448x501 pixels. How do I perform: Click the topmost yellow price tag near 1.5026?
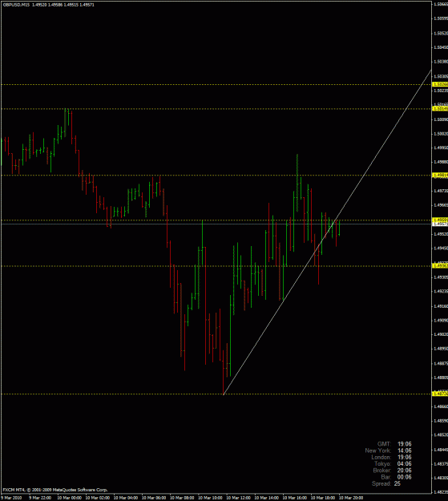[440, 84]
